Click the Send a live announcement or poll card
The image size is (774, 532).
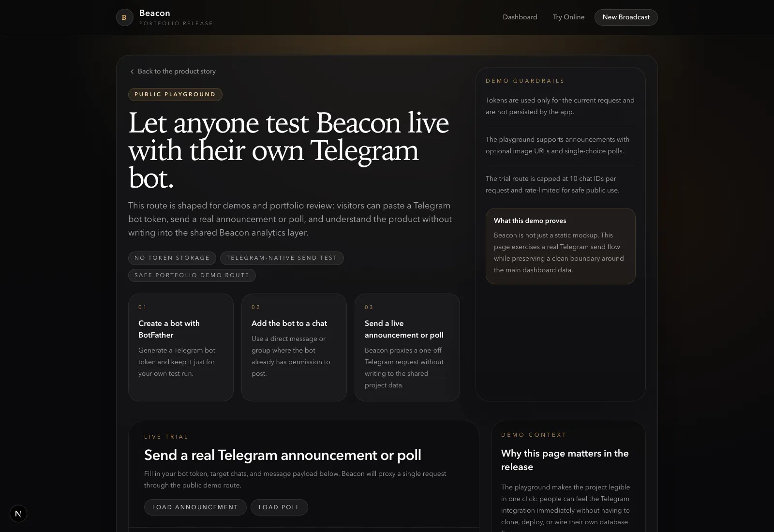tap(407, 347)
